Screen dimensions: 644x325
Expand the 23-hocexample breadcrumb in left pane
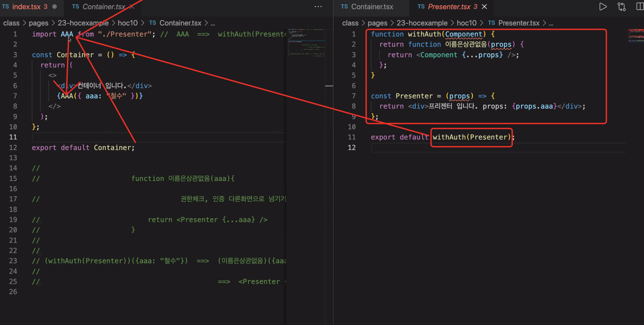click(83, 23)
